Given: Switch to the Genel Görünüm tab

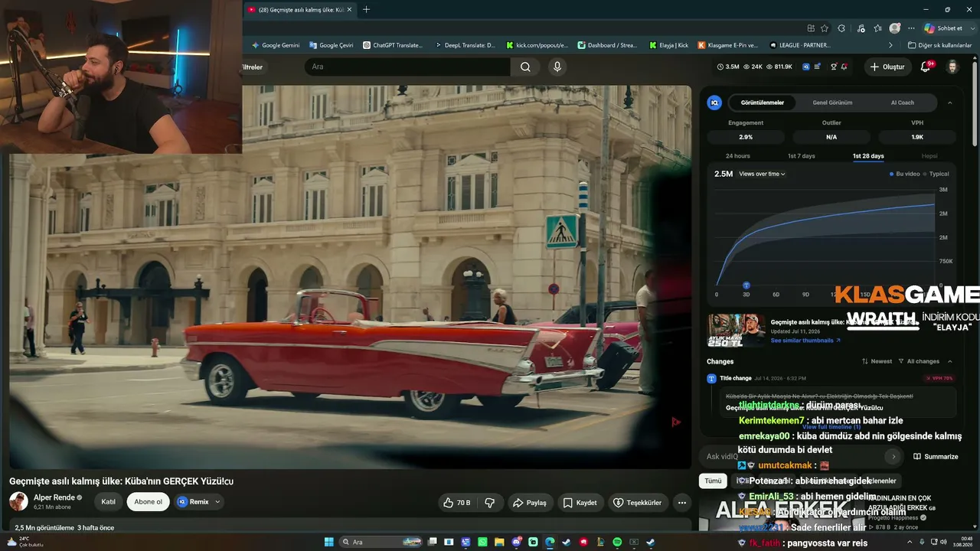Looking at the screenshot, I should 832,103.
